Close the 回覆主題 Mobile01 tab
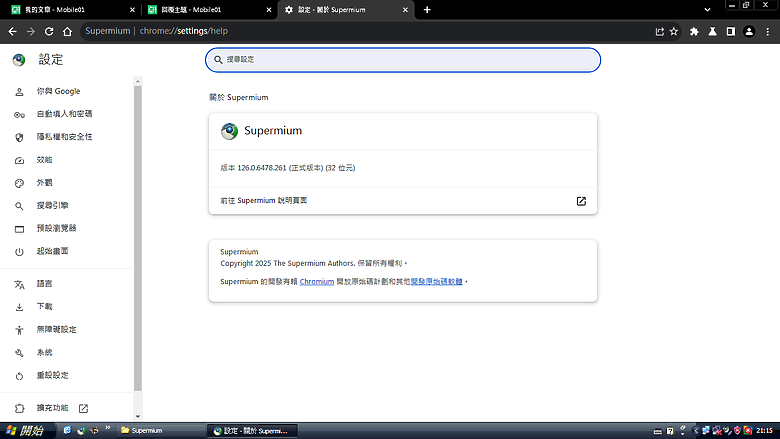Viewport: 780px width, 439px height. coord(269,9)
